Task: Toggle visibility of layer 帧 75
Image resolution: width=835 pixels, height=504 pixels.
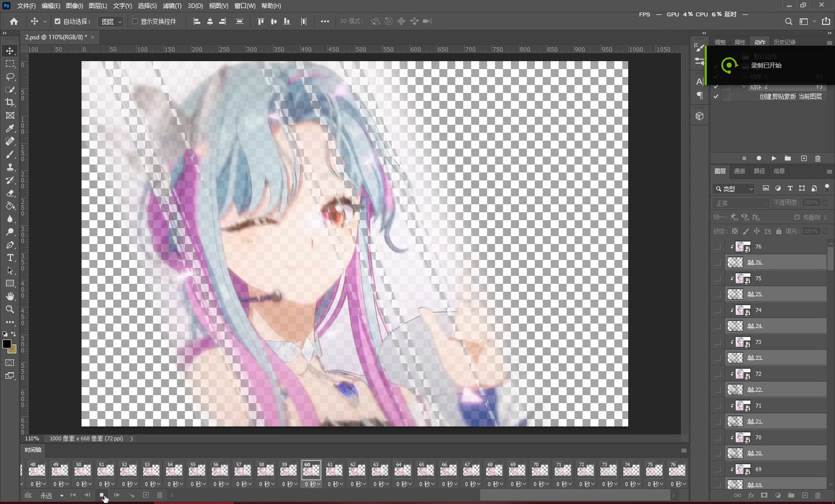Action: tap(718, 294)
